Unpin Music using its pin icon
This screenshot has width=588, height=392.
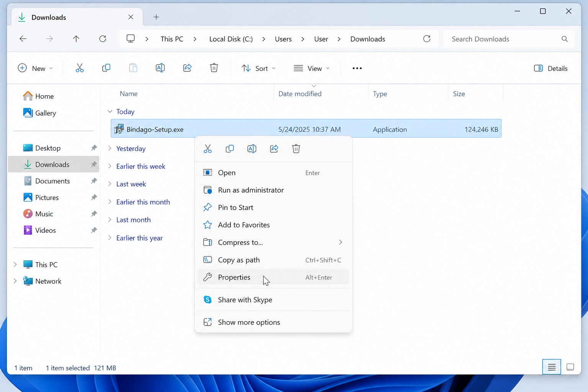click(x=94, y=214)
